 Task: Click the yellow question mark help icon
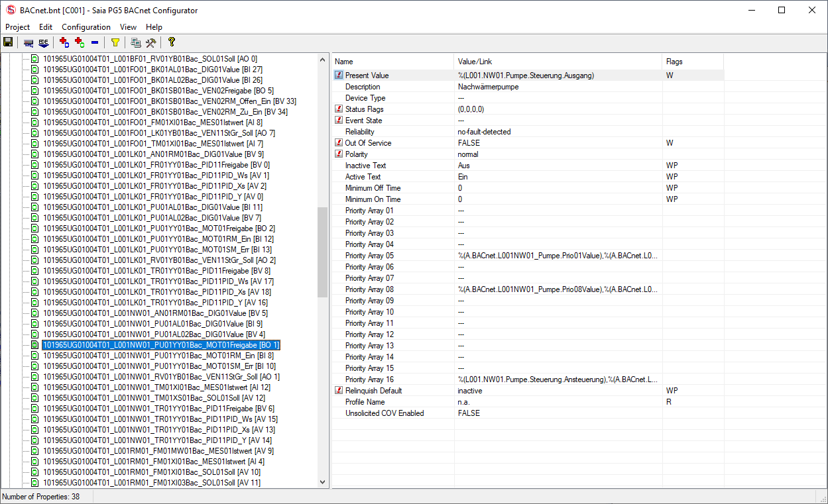tap(171, 42)
